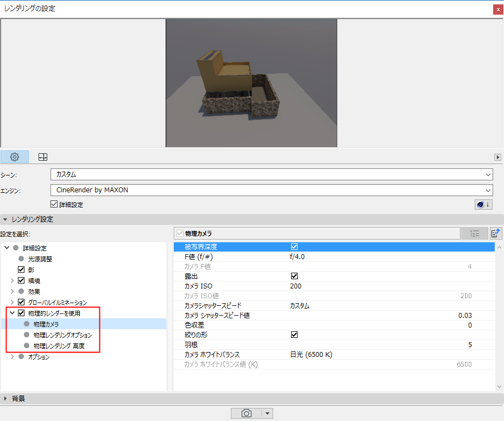Click the カメラ ISO値 row
Image resolution: width=504 pixels, height=421 pixels.
tap(334, 296)
